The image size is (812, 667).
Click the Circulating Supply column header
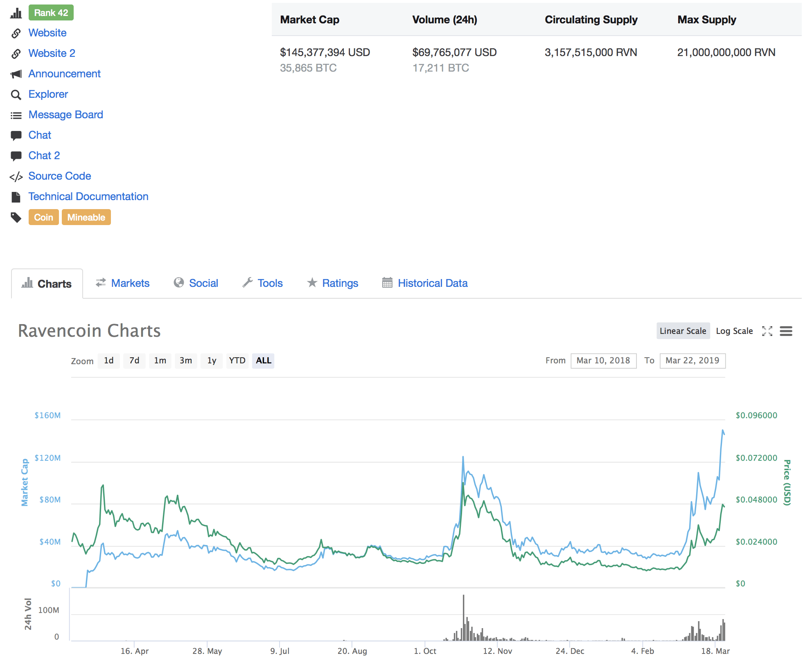tap(591, 20)
